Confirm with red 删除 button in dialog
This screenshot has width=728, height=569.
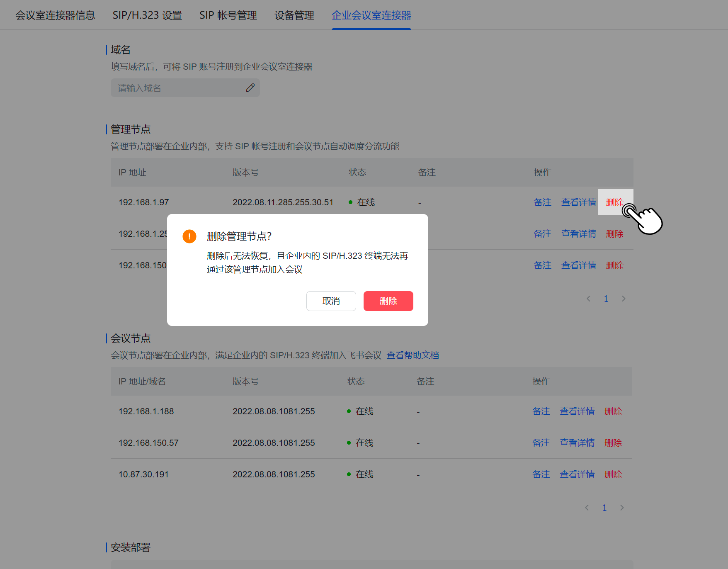[x=388, y=301]
